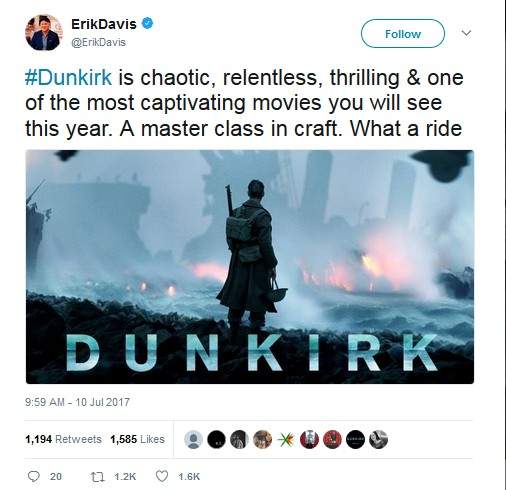This screenshot has width=506, height=490.
Task: Click the heart like icon
Action: 162,476
